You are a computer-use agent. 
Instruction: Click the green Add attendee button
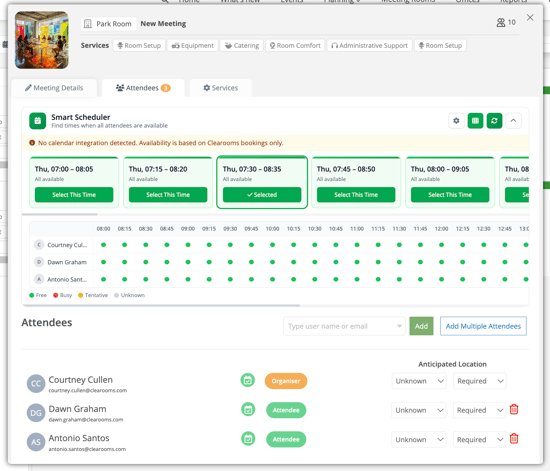(421, 326)
